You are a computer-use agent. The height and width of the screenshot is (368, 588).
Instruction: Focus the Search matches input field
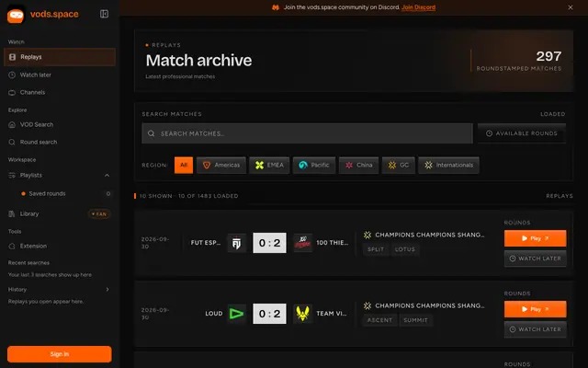coord(307,133)
